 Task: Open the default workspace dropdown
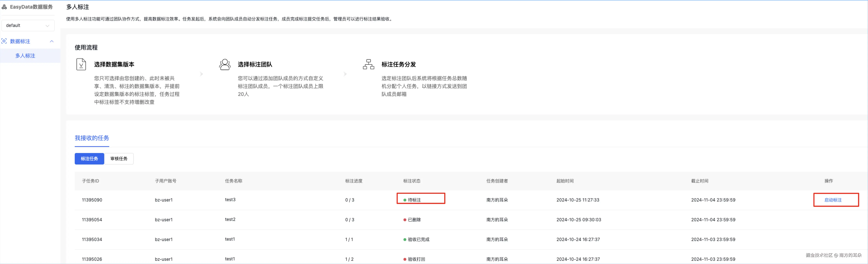[28, 25]
